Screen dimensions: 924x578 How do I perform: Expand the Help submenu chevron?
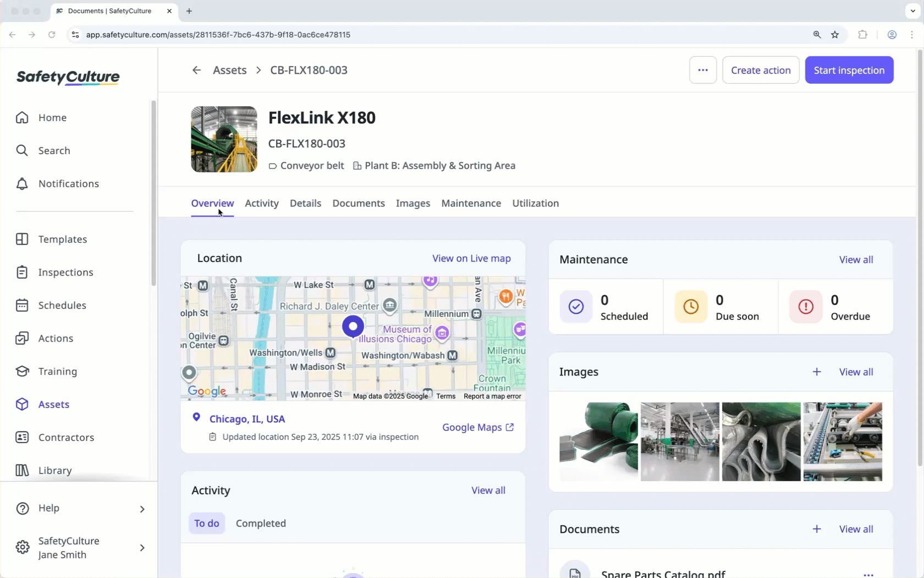[142, 509]
